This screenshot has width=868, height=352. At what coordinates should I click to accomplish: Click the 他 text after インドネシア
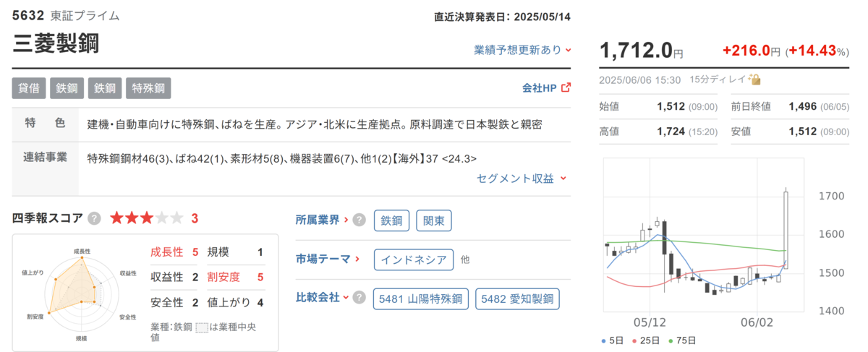point(465,259)
